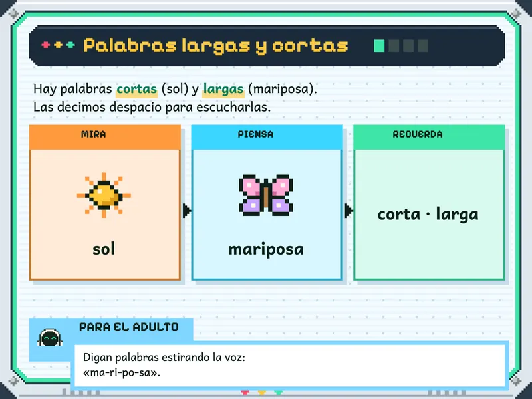Open the PIENSA card header
Viewport: 532px width, 399px height.
(267, 137)
